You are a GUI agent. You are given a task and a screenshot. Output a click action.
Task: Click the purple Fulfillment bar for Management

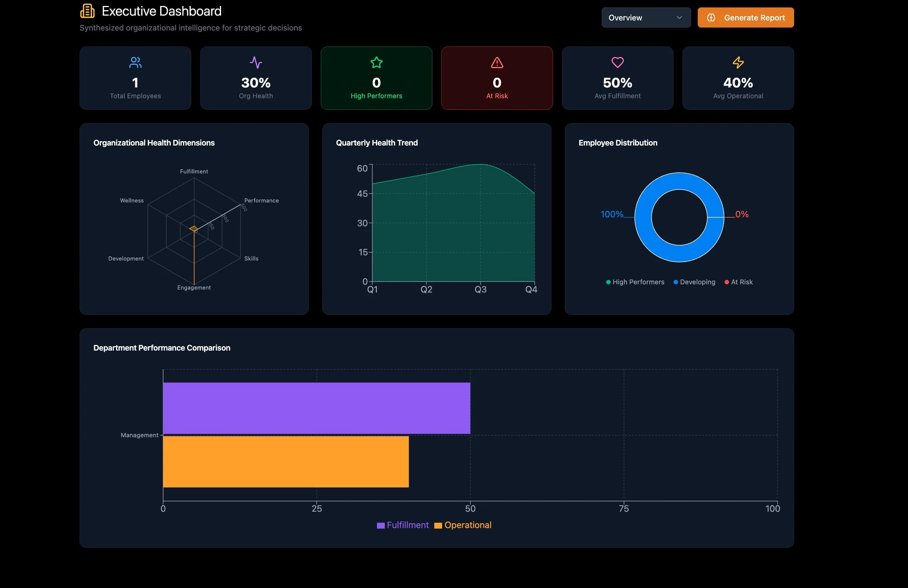click(316, 408)
